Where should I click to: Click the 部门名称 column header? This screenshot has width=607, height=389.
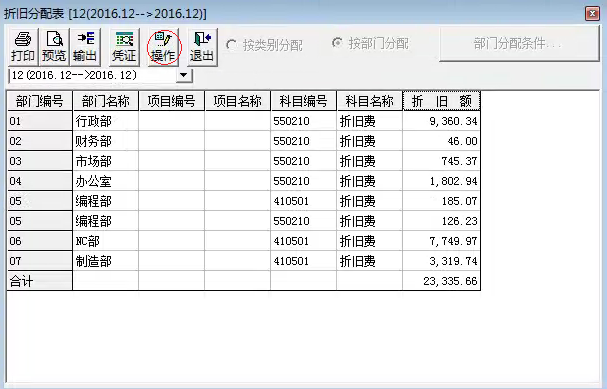click(x=105, y=101)
